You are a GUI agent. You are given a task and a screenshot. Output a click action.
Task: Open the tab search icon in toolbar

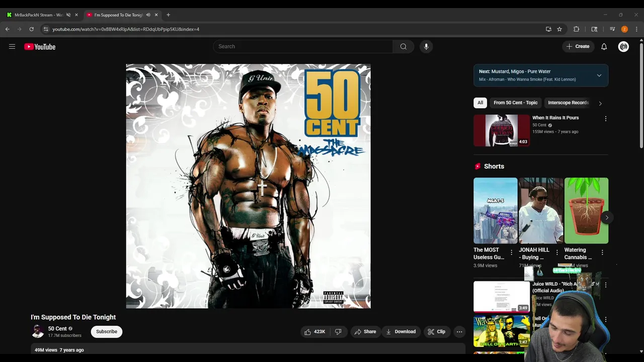click(594, 29)
